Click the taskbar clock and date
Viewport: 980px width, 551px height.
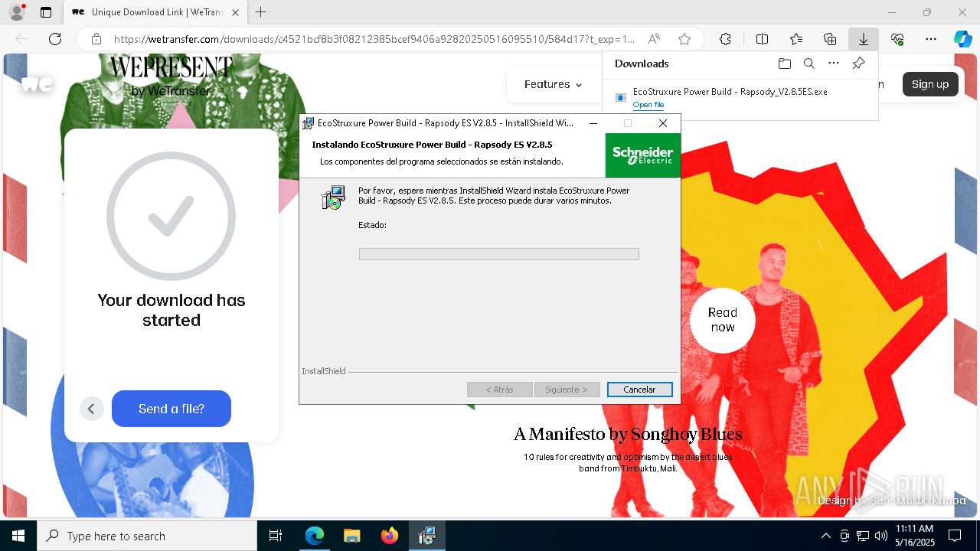coord(914,536)
